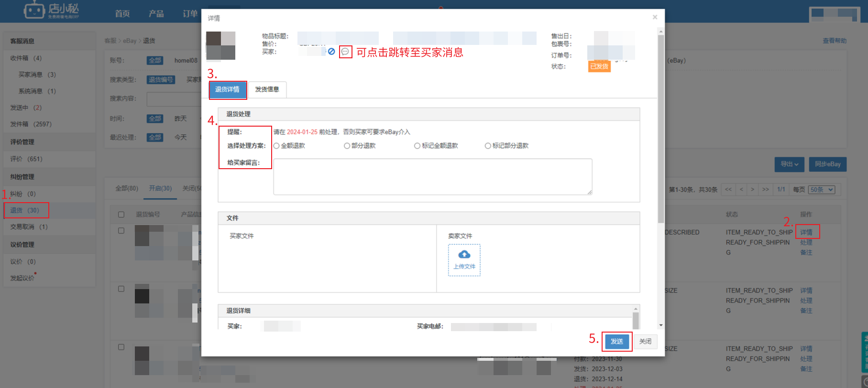The width and height of the screenshot is (868, 388).
Task: Go to the first page with <<
Action: [x=728, y=190]
